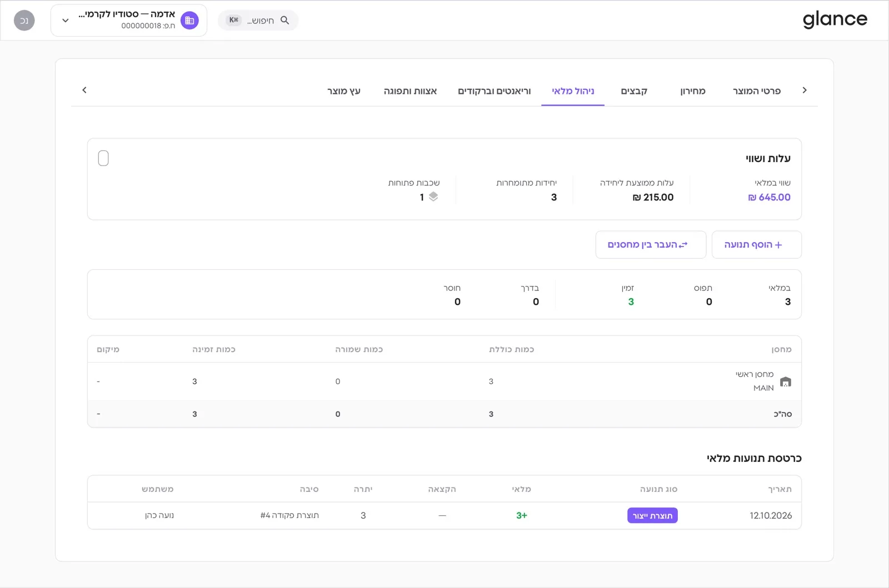Click the open layers stack icon
Screen dimensions: 889x588
point(433,197)
